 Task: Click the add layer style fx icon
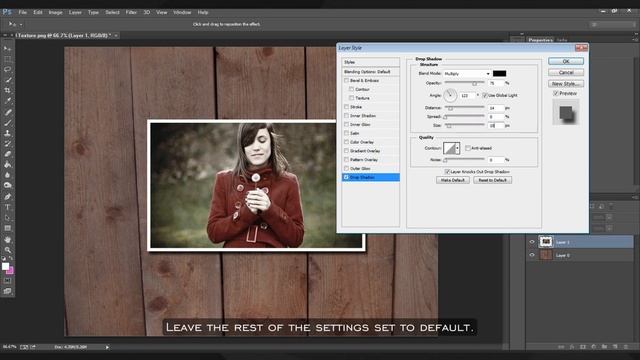click(572, 347)
